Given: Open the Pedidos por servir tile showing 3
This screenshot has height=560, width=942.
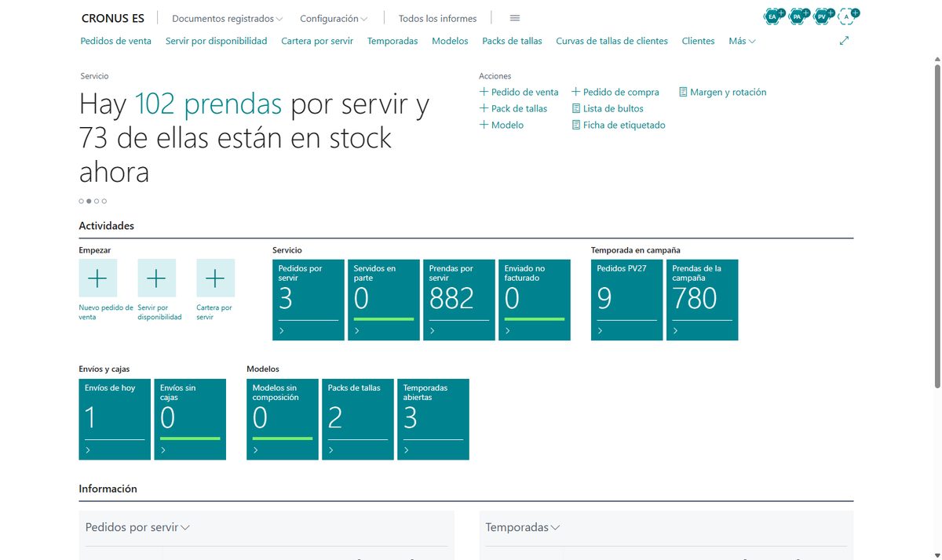Looking at the screenshot, I should click(x=309, y=300).
